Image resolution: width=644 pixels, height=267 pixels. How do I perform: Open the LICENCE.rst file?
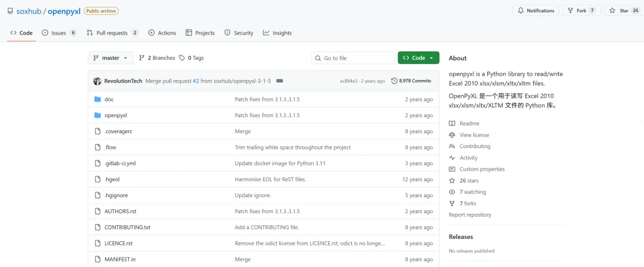[x=118, y=244]
